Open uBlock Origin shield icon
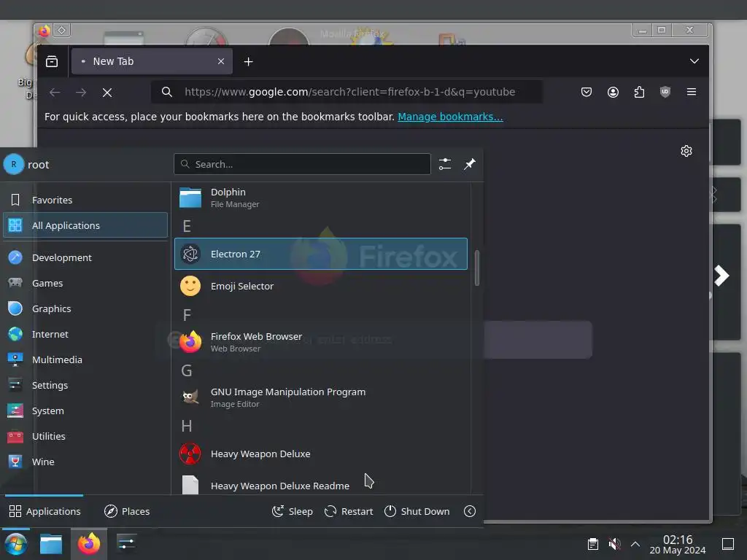Screen dimensions: 747x560 click(x=665, y=92)
